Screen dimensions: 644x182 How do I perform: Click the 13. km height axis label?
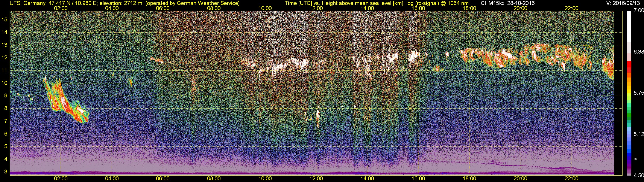[x=5, y=45]
